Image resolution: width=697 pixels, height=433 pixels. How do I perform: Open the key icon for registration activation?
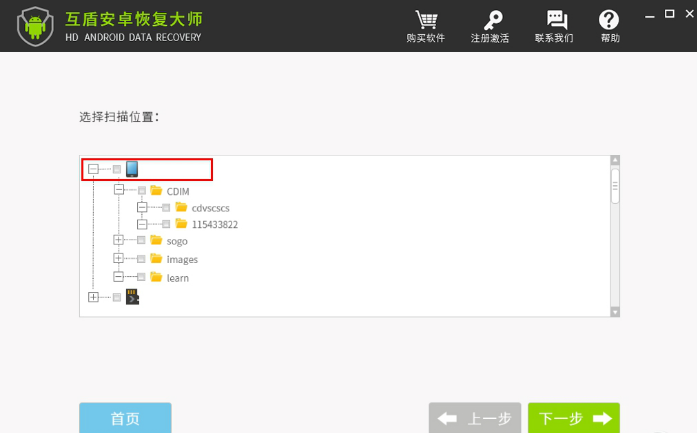tap(492, 20)
